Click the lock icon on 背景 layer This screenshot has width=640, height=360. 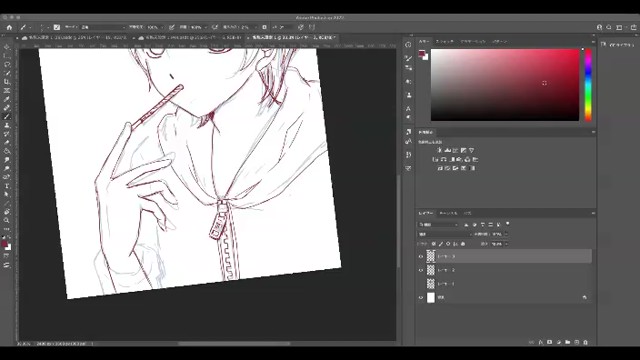point(584,298)
